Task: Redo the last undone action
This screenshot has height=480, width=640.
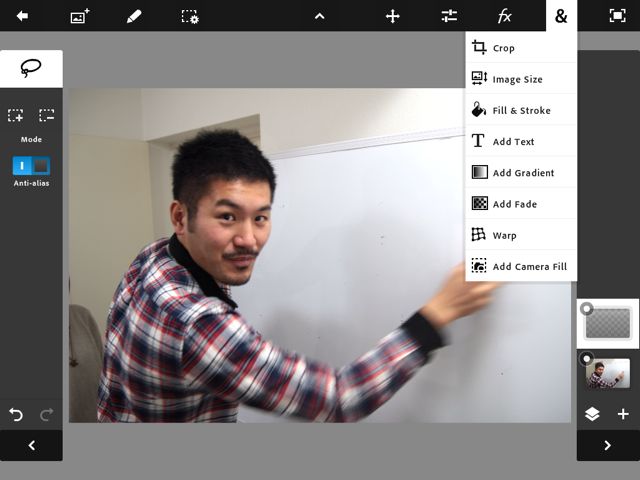Action: coord(47,414)
